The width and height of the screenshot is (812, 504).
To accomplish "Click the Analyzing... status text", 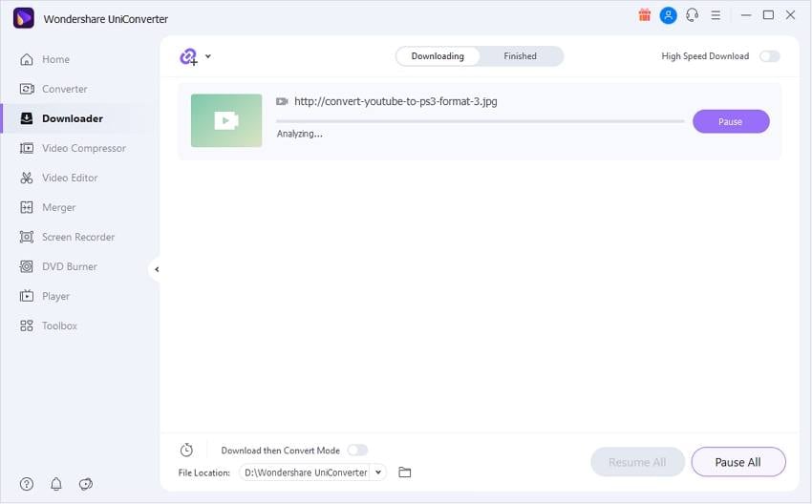I will pos(299,134).
